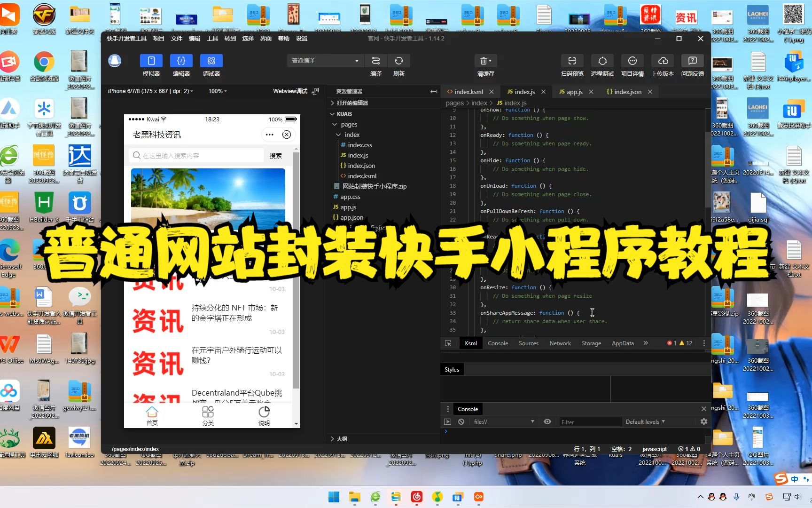The height and width of the screenshot is (508, 812).
Task: Switch to the Console devtools tab
Action: pyautogui.click(x=498, y=343)
